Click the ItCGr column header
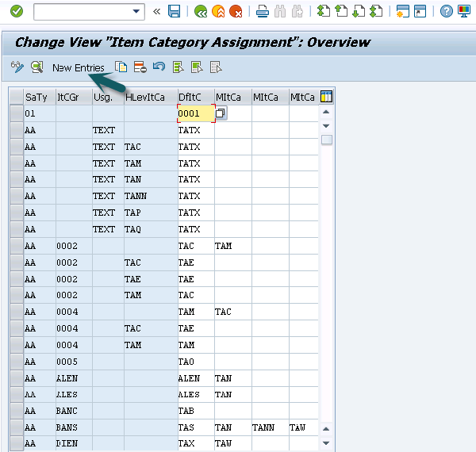 coord(74,97)
